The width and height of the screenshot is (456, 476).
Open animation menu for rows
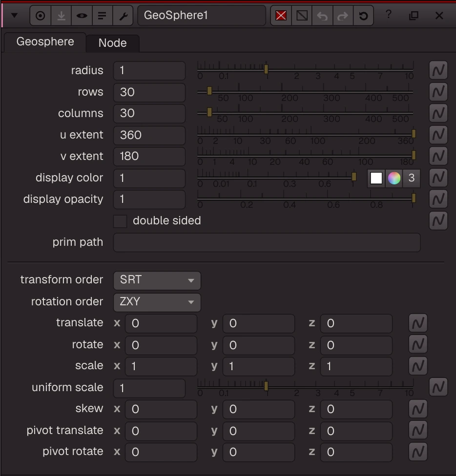pyautogui.click(x=438, y=92)
